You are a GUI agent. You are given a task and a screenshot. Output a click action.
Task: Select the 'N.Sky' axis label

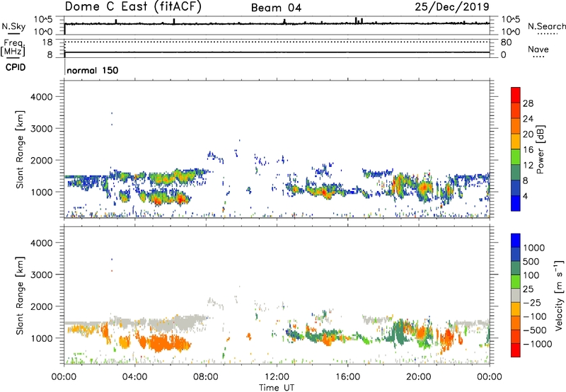click(13, 26)
